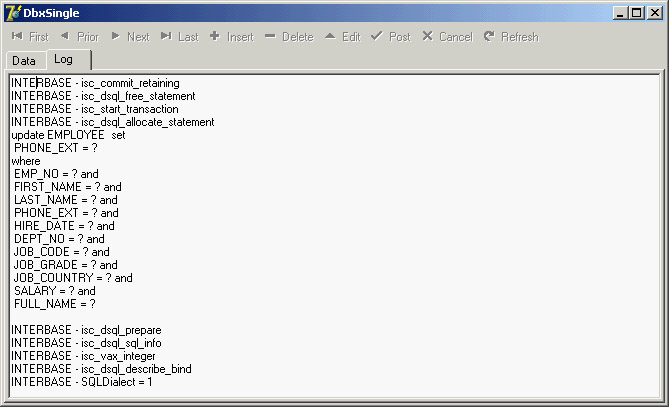Move to the Next record

(x=130, y=37)
